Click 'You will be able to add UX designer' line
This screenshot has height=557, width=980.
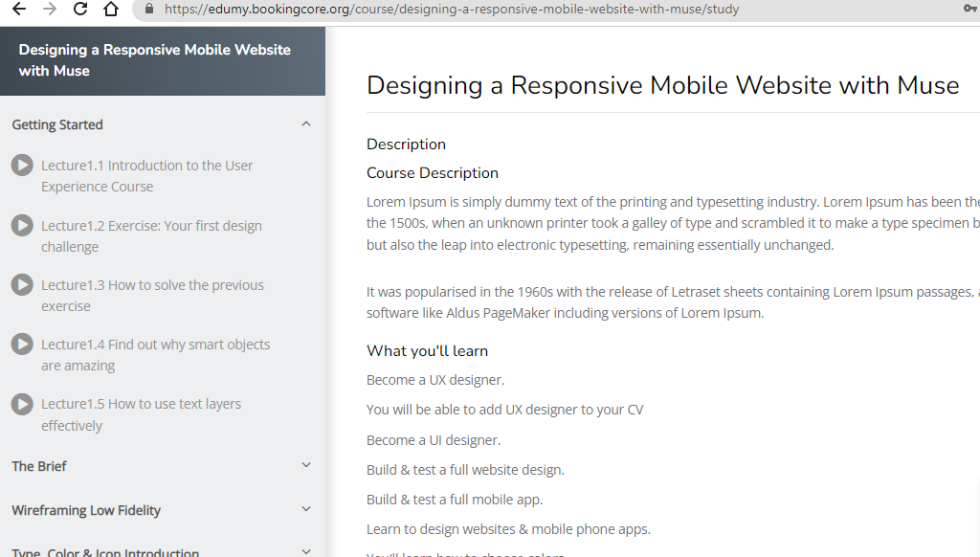point(505,410)
